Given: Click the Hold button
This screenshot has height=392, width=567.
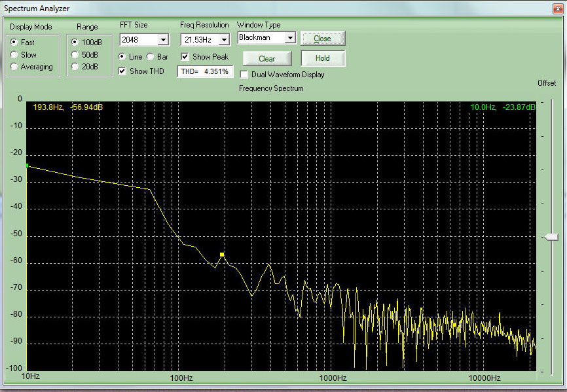Looking at the screenshot, I should (322, 58).
